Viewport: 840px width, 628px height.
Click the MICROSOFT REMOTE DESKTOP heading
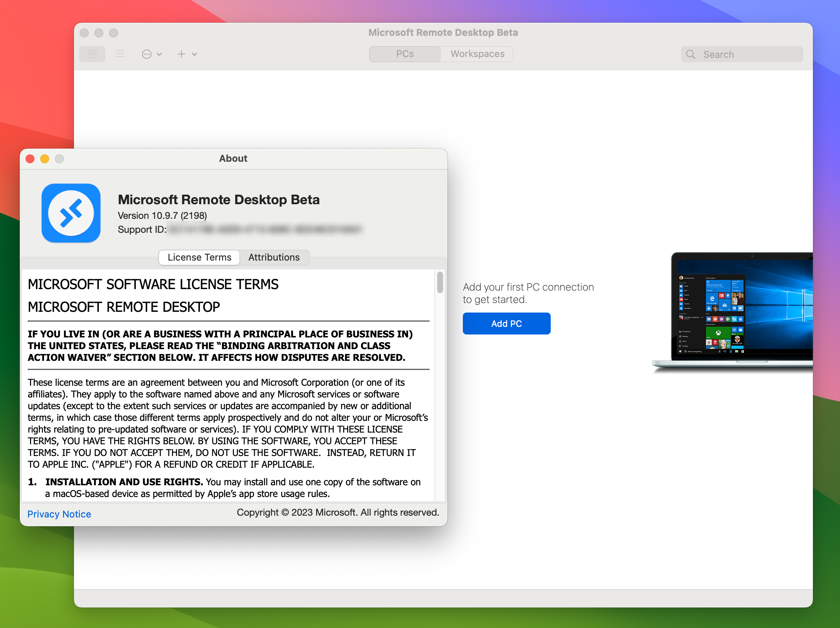point(124,307)
